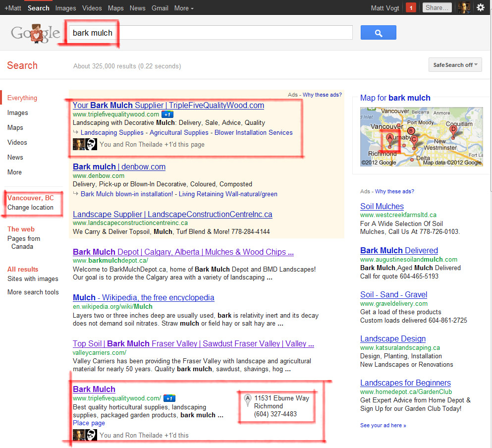Click the A location marker beside 11531 Eburne Way
Viewport: 492px width, 448px height.
pos(248,400)
